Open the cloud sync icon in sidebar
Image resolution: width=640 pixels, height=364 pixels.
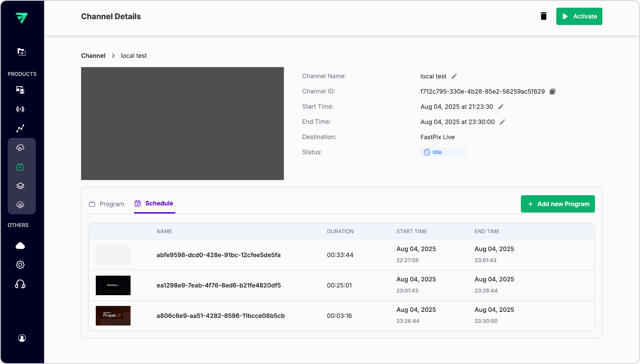point(20,148)
